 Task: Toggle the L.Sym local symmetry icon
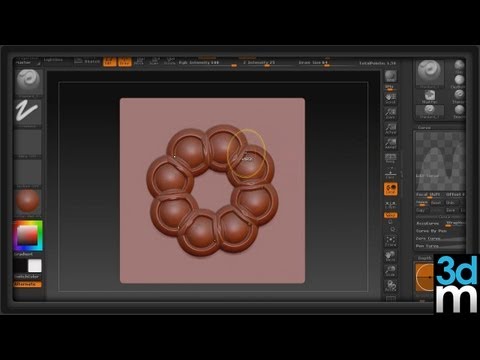pos(390,204)
